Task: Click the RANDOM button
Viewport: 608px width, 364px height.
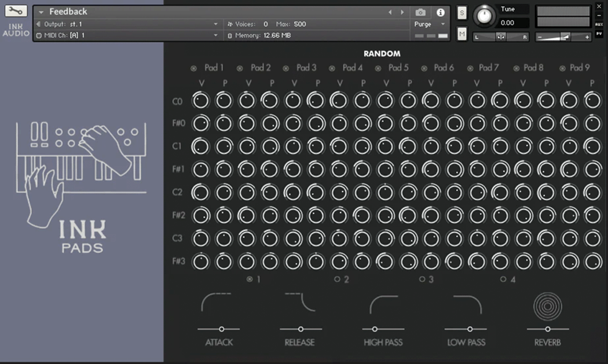Action: [x=382, y=53]
